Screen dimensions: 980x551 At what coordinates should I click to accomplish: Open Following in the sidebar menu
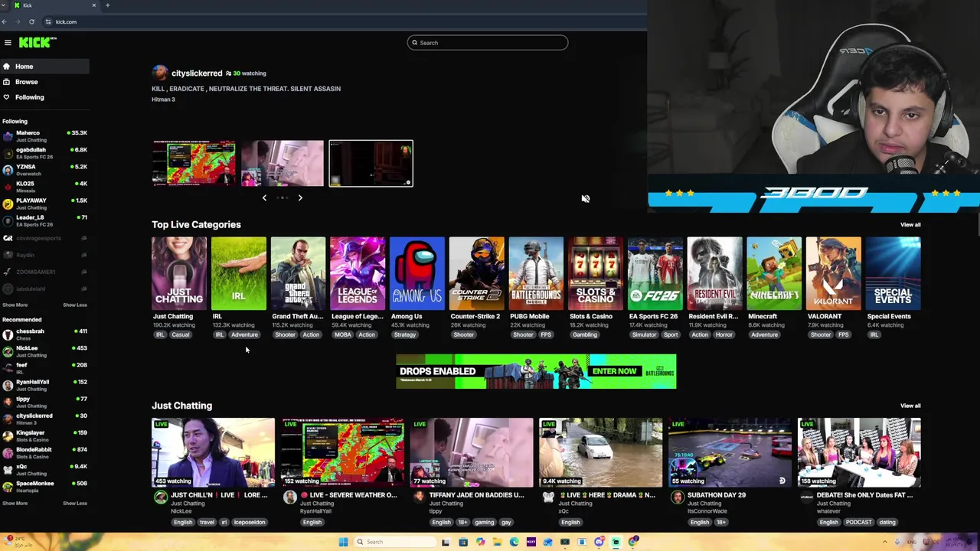pos(44,97)
